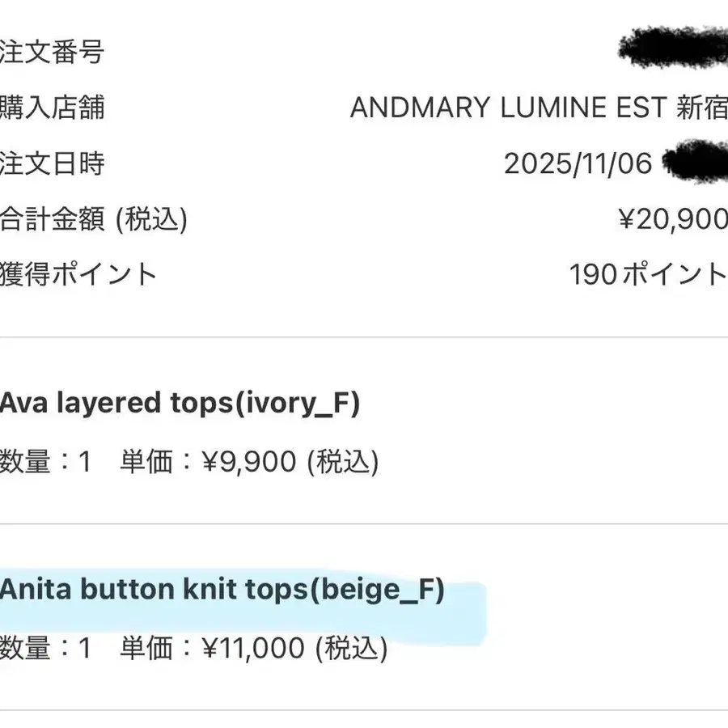Open the Anita button knit tops(beige_F) item
Image resolution: width=728 pixels, height=728 pixels.
pos(222,590)
